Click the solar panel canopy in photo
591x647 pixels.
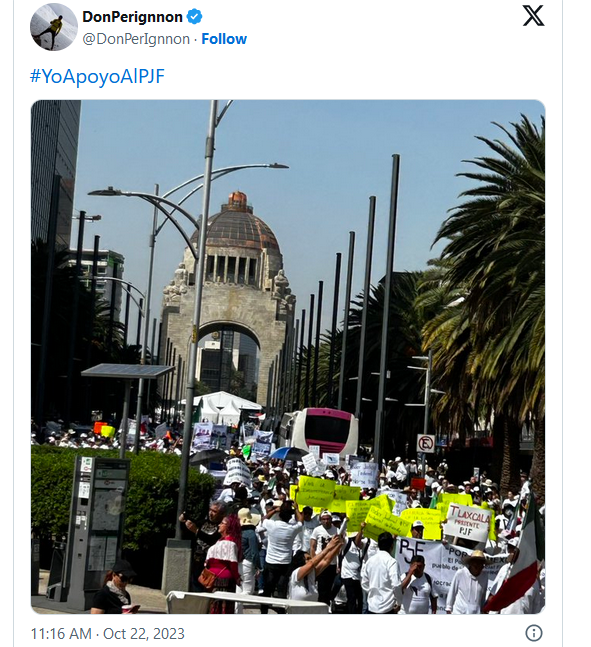coord(128,371)
